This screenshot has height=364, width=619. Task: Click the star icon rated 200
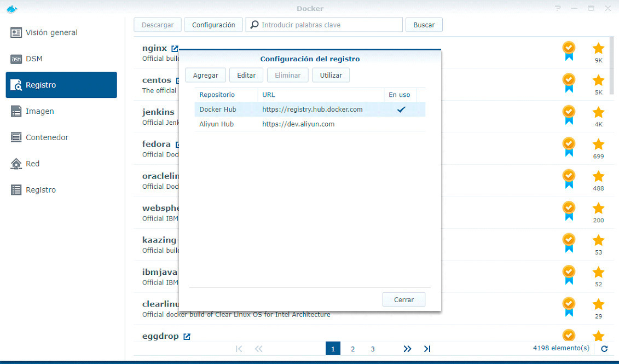(x=598, y=208)
